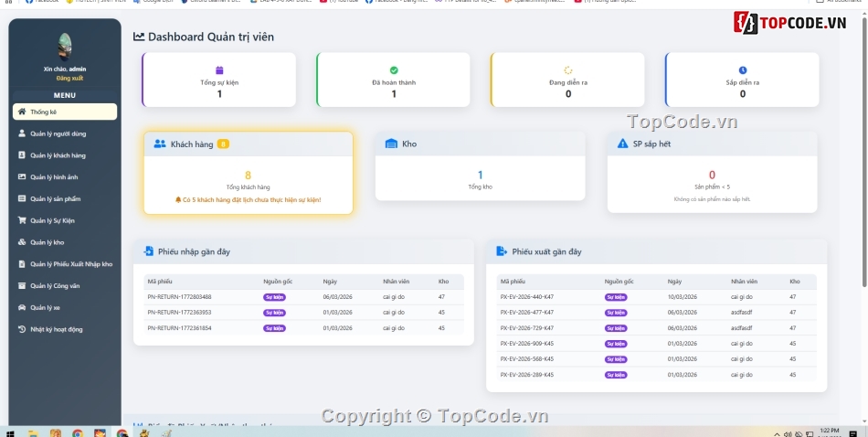Click the admin avatar picture
Screen dimensions: 868x437
[x=65, y=47]
